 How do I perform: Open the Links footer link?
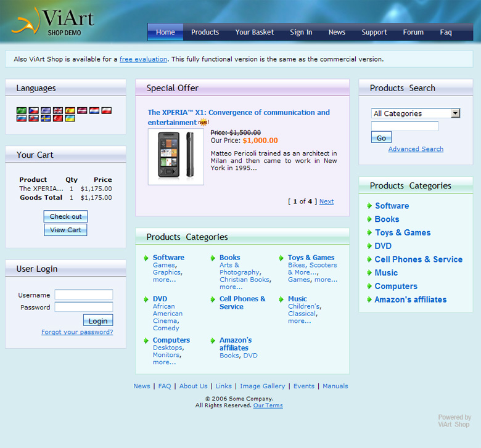(224, 386)
